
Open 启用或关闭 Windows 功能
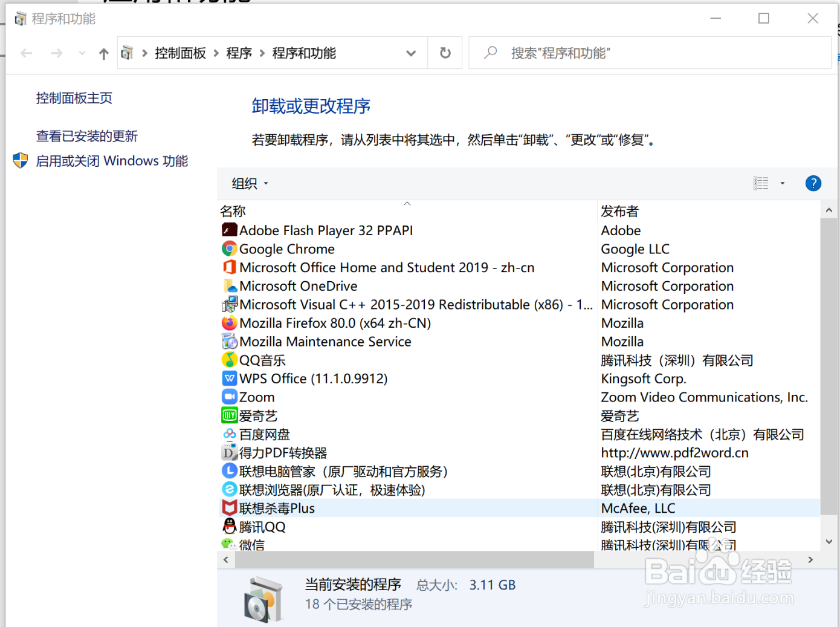pos(112,161)
